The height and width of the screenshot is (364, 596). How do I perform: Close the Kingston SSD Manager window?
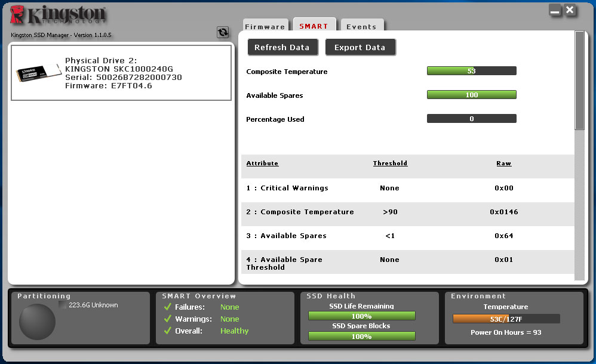(x=570, y=10)
